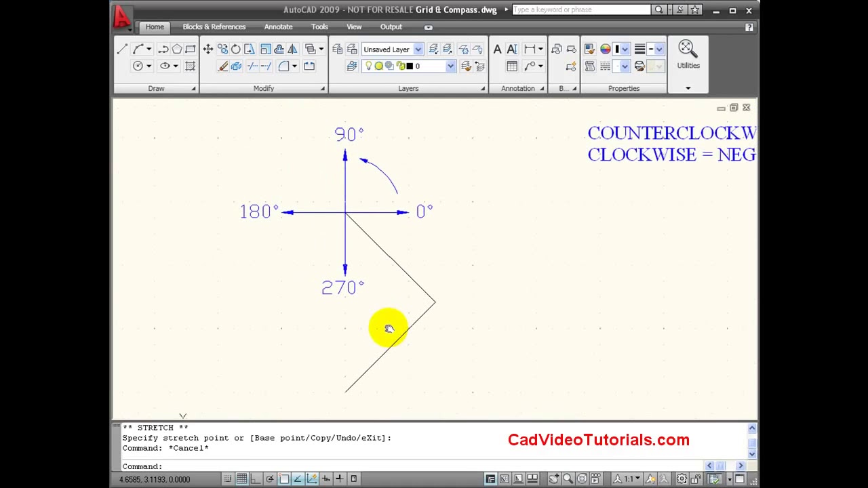Viewport: 868px width, 488px height.
Task: Select the Rotate tool
Action: click(x=235, y=49)
